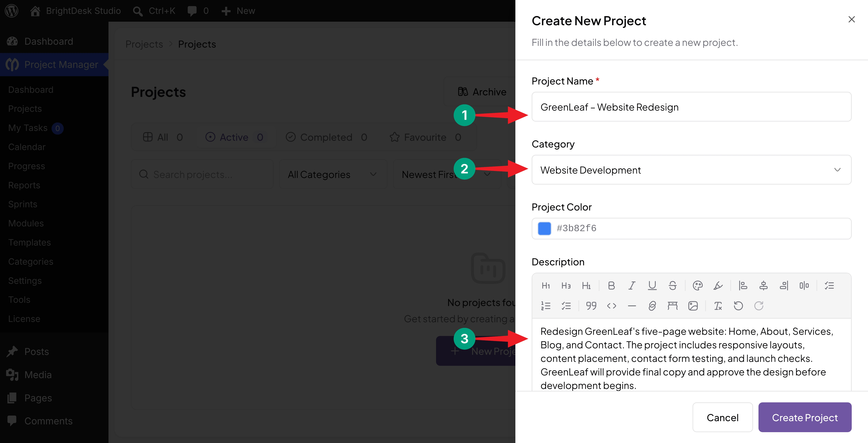Redo edit in description toolbar
Image resolution: width=868 pixels, height=443 pixels.
pyautogui.click(x=758, y=306)
